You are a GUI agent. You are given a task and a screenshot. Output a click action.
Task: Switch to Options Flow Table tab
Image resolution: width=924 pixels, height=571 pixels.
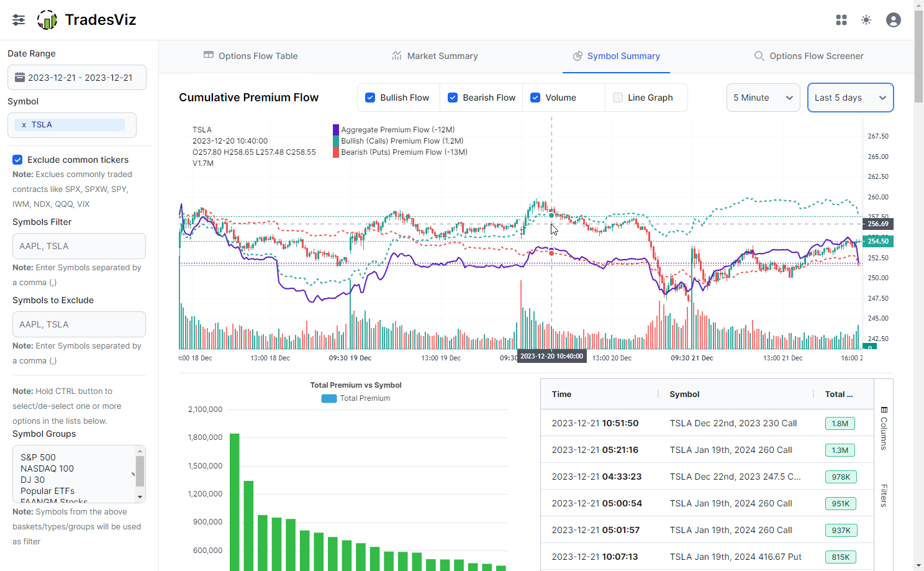point(250,56)
